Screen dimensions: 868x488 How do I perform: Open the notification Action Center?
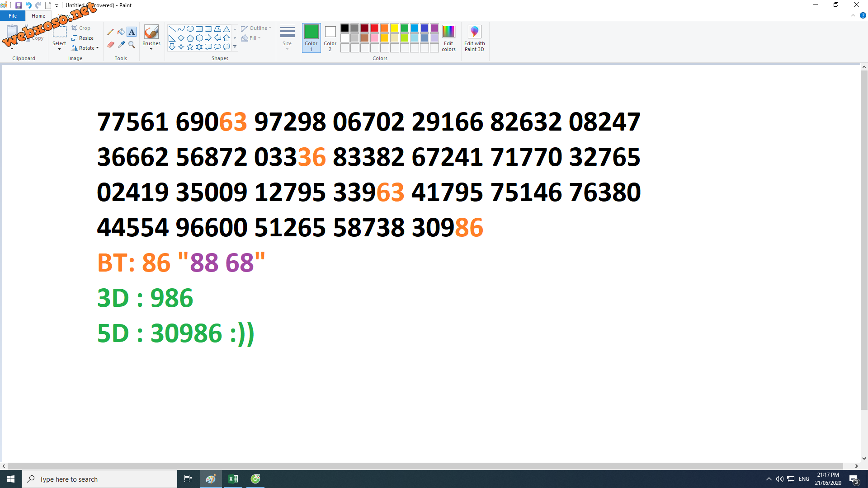[854, 479]
